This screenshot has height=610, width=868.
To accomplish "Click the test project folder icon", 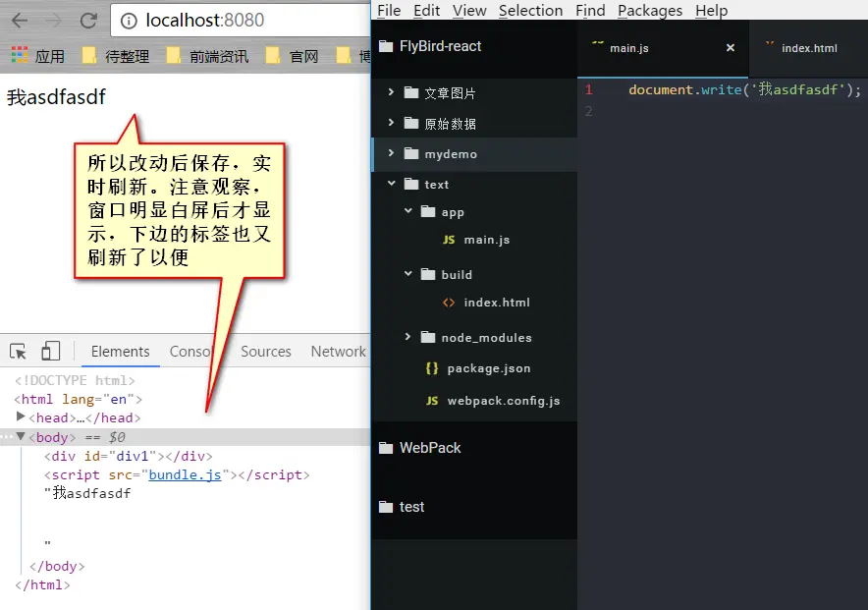I will tap(386, 507).
